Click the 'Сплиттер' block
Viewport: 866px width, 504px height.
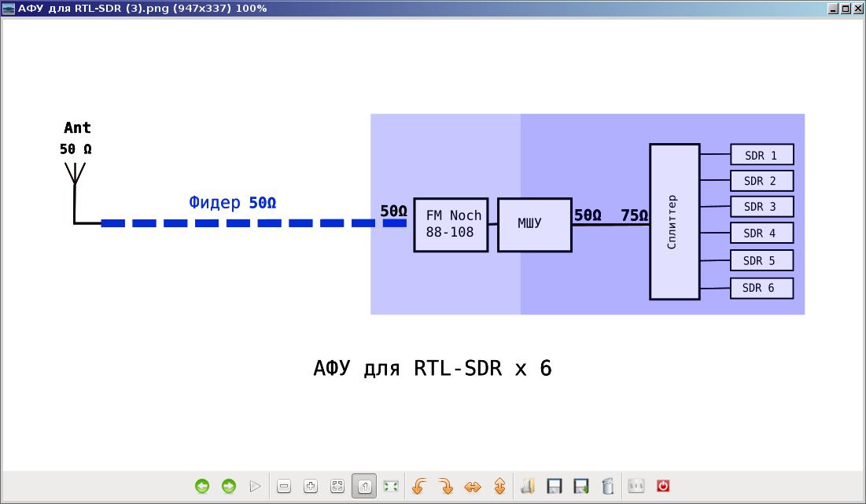674,222
